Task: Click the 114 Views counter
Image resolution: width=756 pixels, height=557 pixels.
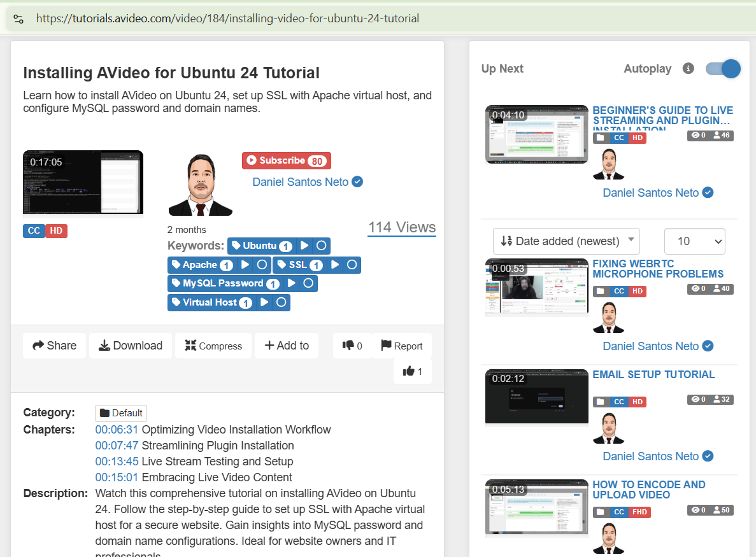Action: tap(402, 227)
